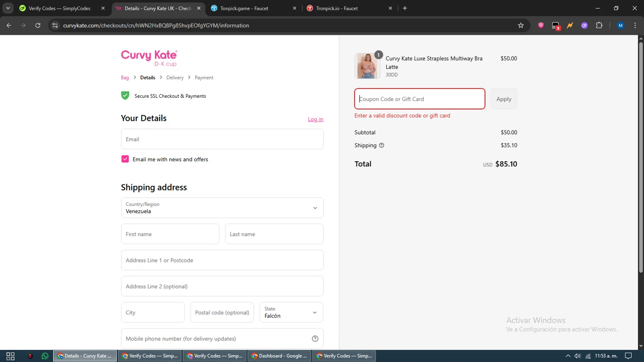This screenshot has height=362, width=644.
Task: Click Address Line 2 (optional) field
Action: tap(222, 286)
